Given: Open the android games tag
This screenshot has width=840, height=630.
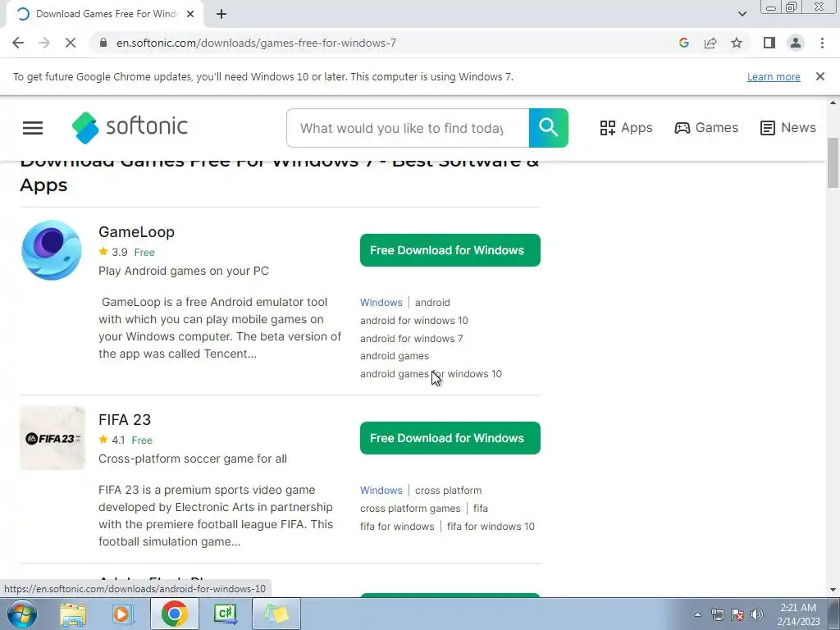Looking at the screenshot, I should [x=395, y=356].
